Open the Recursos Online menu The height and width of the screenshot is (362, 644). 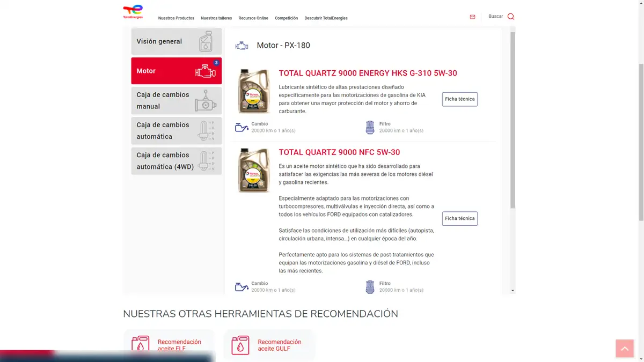(x=253, y=18)
